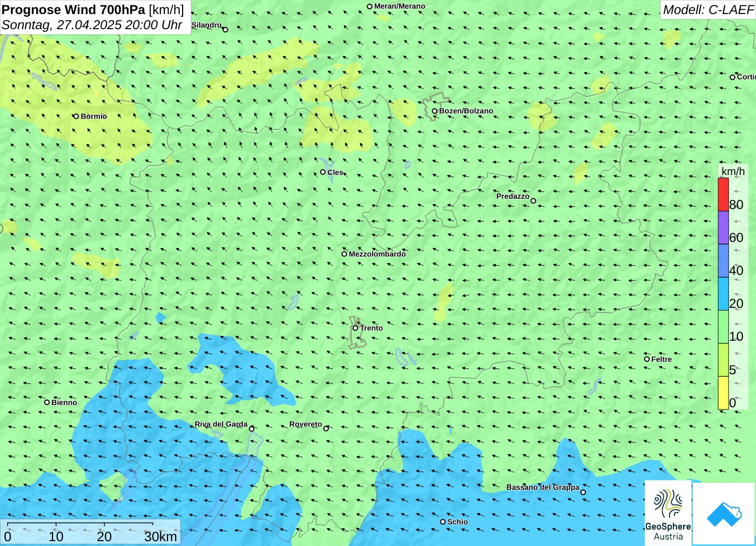The height and width of the screenshot is (546, 756).
Task: Click the Predazzo city marker
Action: point(533,201)
